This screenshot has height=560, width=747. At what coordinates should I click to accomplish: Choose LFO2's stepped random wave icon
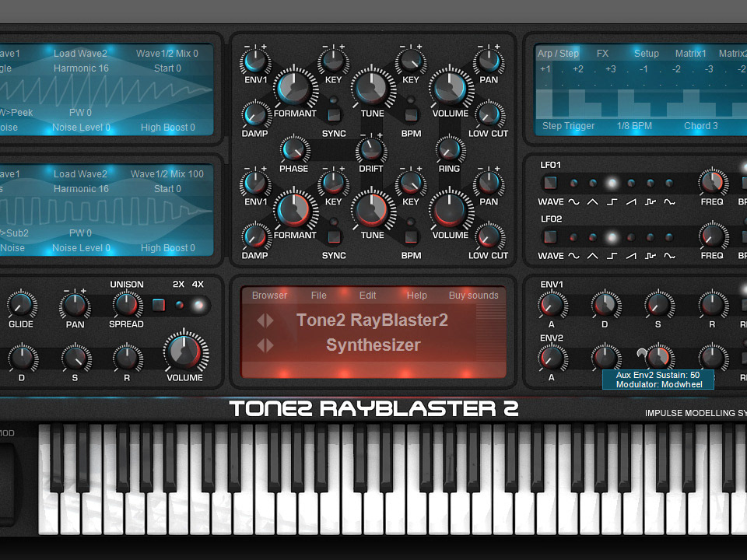[651, 256]
